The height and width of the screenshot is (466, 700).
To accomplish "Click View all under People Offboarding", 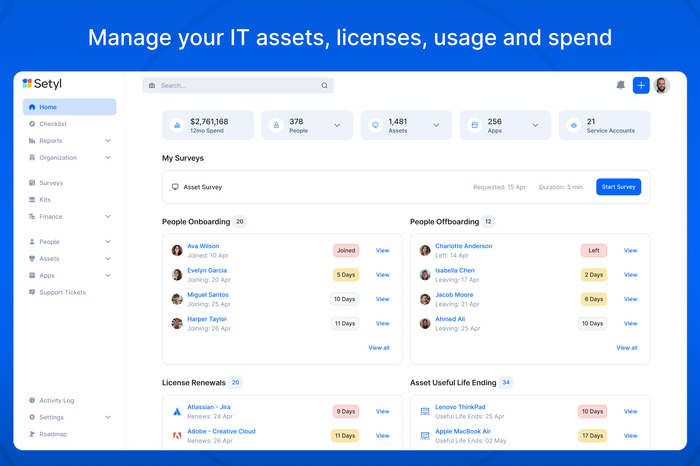I will (x=627, y=348).
